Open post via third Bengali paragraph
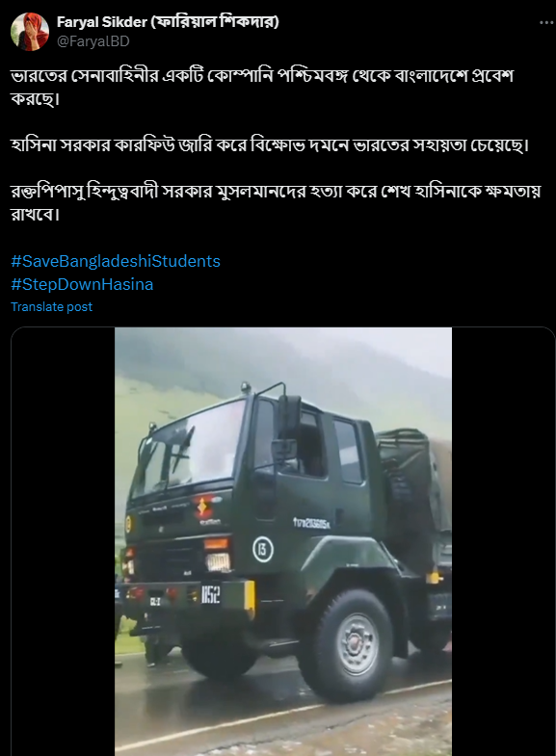 (276, 202)
